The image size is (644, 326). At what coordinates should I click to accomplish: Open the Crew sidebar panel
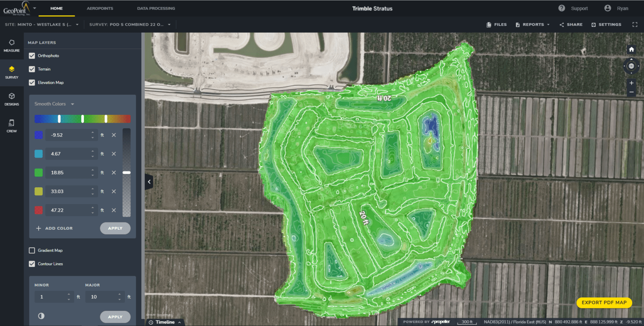[12, 126]
